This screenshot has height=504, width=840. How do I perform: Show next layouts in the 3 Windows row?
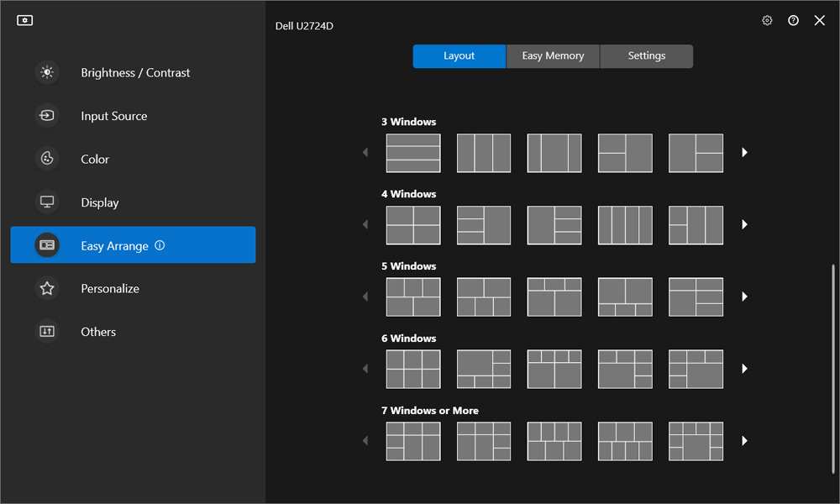[x=744, y=153]
